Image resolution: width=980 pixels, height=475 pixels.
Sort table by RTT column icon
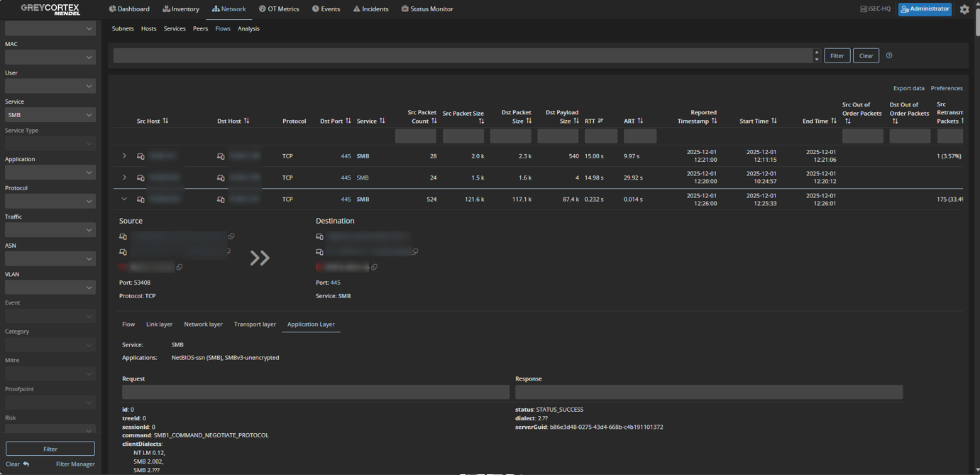[600, 121]
